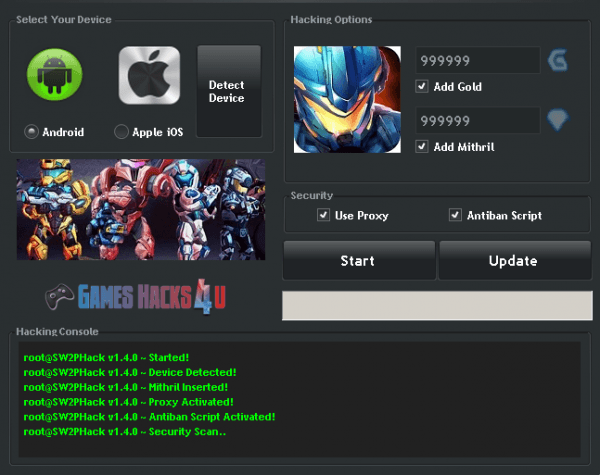Click the Update button

coord(512,261)
